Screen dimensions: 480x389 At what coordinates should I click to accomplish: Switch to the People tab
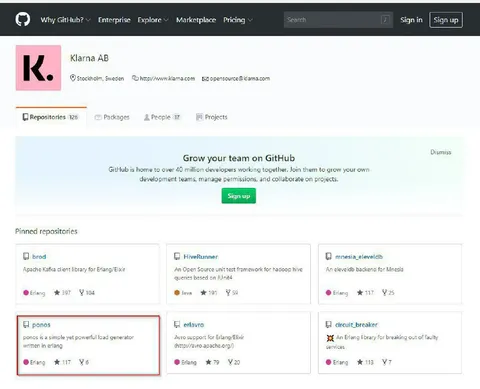click(x=162, y=117)
